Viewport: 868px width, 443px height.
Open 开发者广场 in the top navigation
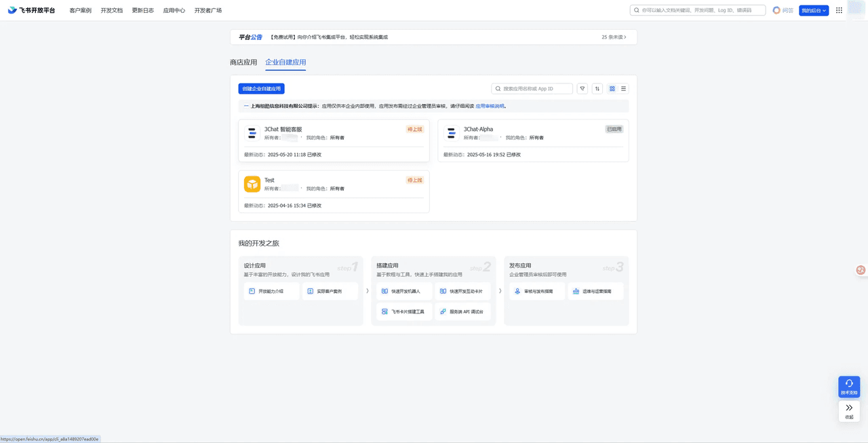click(208, 10)
